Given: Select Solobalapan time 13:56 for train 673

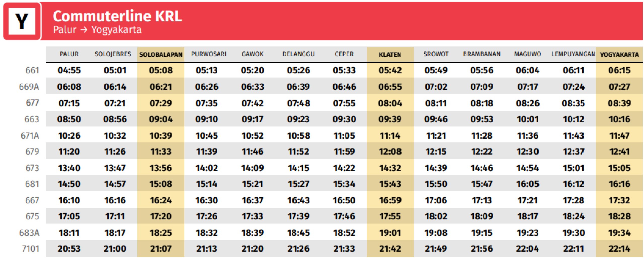Looking at the screenshot, I should [x=161, y=168].
